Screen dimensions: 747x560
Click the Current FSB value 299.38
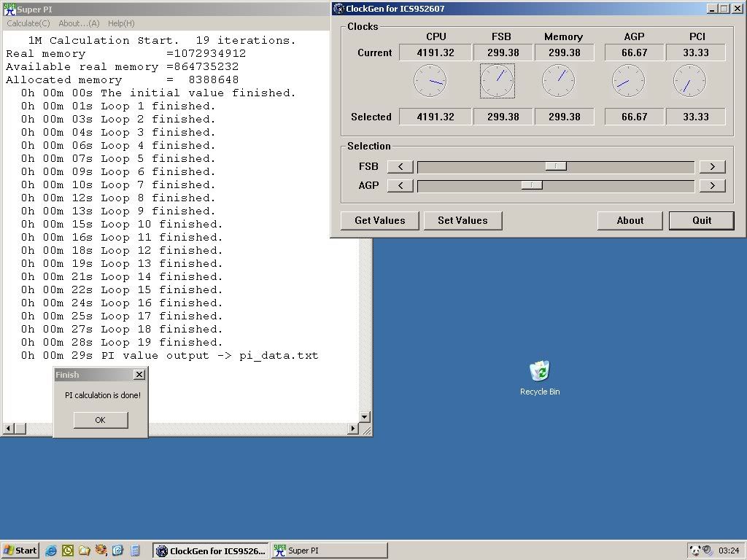coord(503,52)
